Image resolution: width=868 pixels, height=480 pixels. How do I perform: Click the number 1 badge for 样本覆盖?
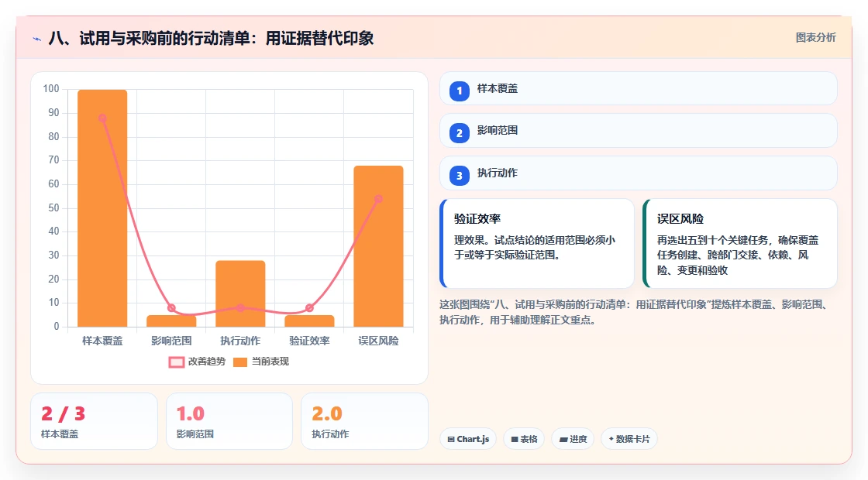459,91
